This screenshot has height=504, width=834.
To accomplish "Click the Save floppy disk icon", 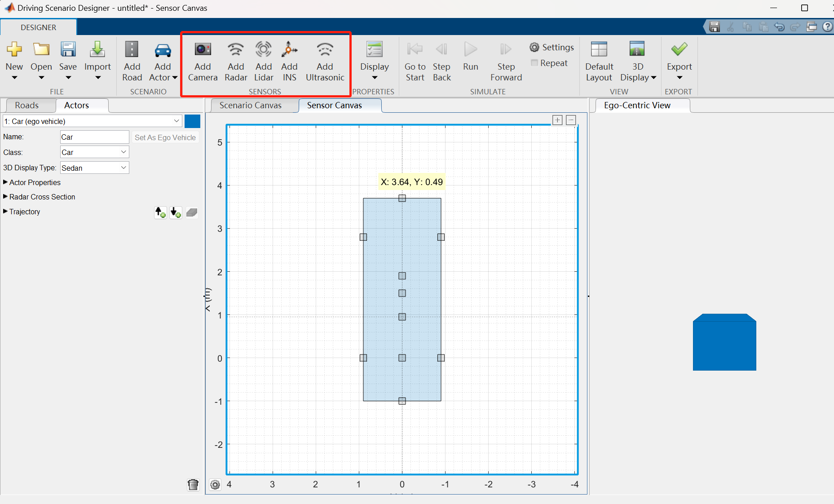I will tap(68, 49).
